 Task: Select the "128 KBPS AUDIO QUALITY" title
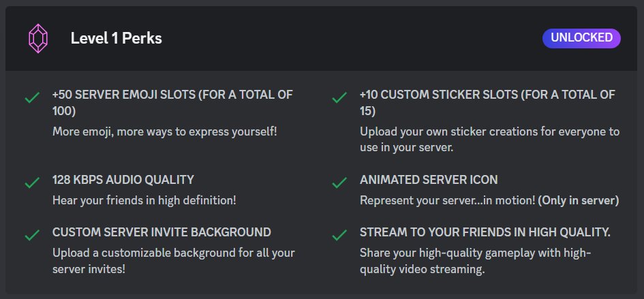coord(123,180)
